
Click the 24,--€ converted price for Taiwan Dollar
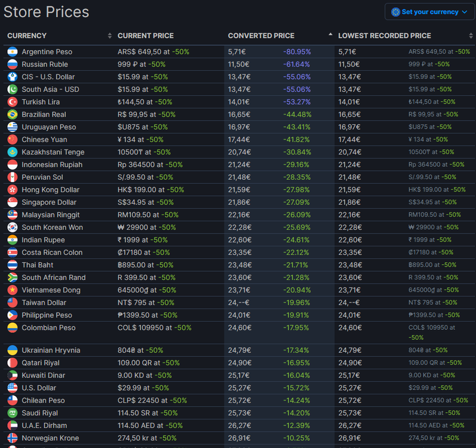(x=239, y=303)
